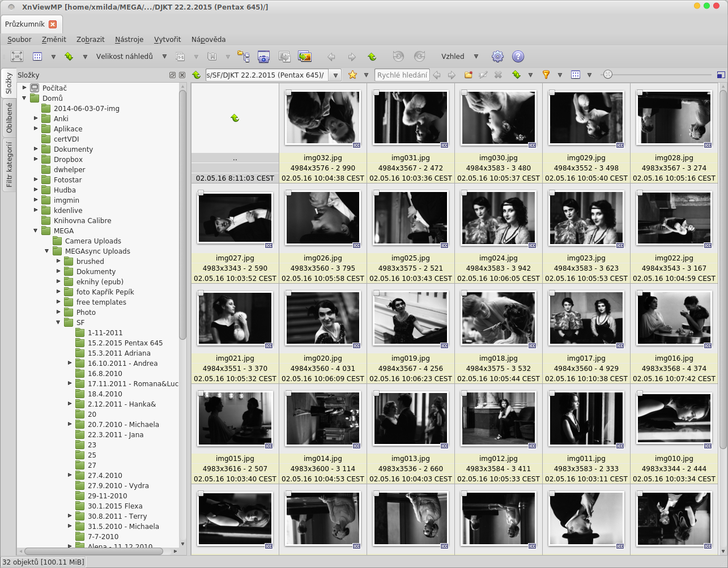Tick the checkbox on img027.jpg thumbnail
The width and height of the screenshot is (728, 568).
coord(201,193)
